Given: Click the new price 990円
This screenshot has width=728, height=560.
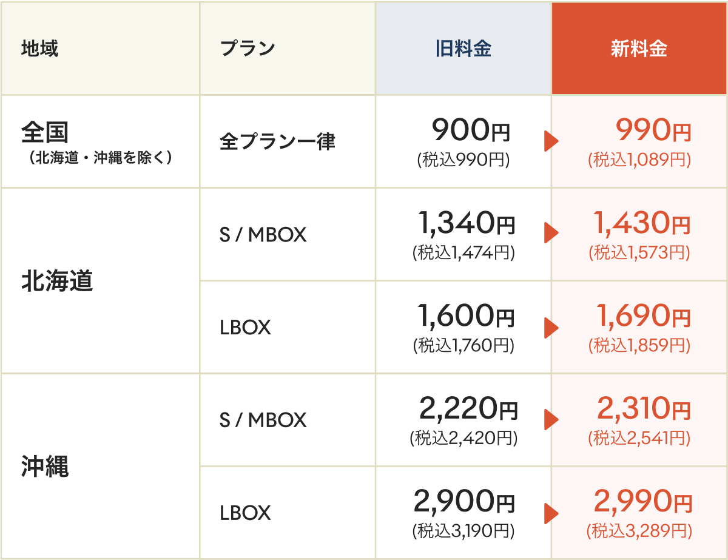Looking at the screenshot, I should pyautogui.click(x=653, y=129).
